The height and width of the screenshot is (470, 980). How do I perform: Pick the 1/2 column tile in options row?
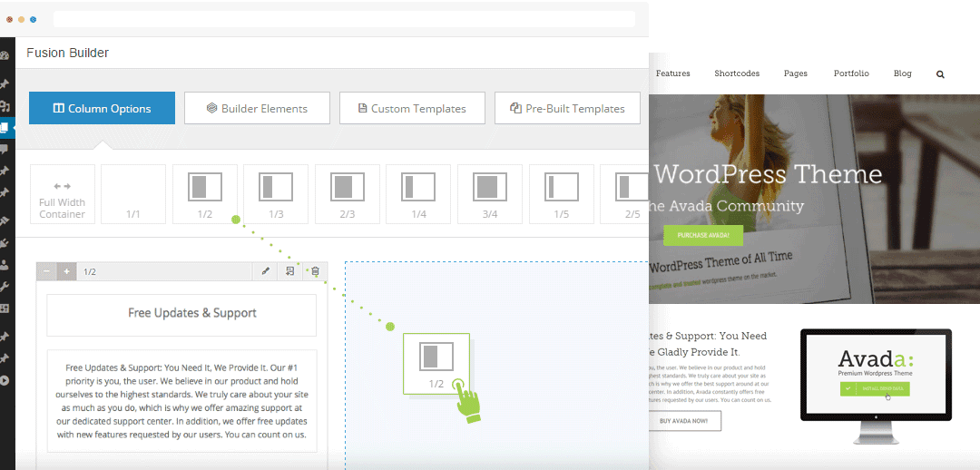[205, 194]
